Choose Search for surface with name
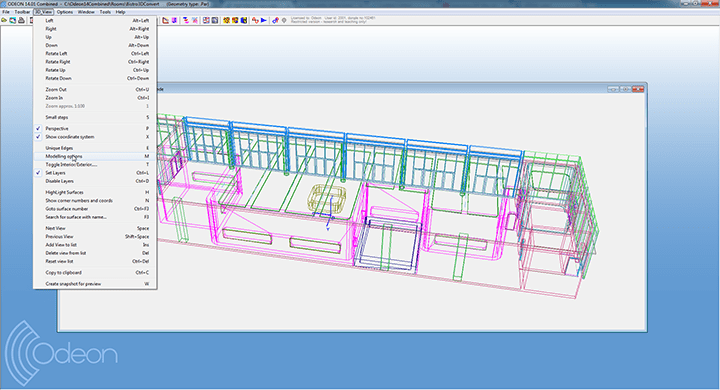 click(95, 217)
